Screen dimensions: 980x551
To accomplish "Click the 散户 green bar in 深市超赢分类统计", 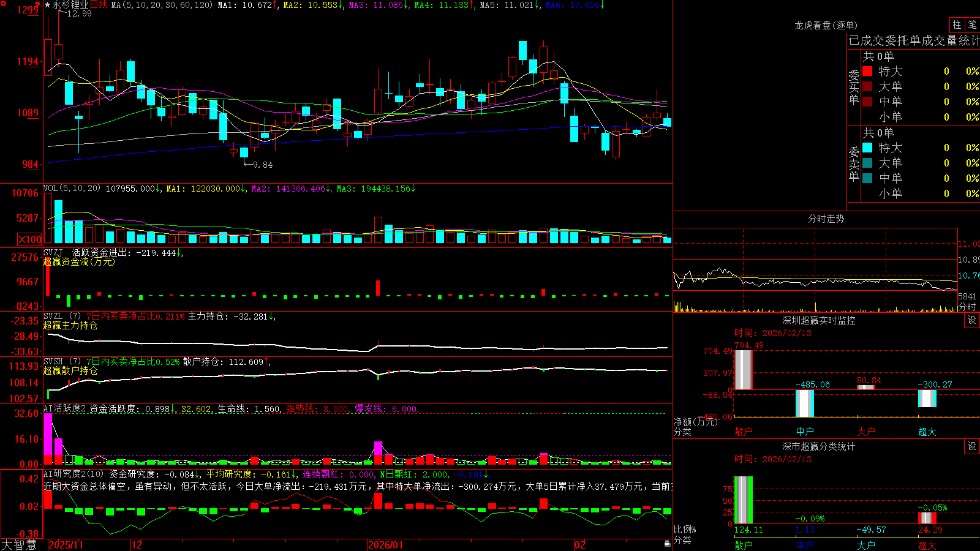I will pos(744,500).
